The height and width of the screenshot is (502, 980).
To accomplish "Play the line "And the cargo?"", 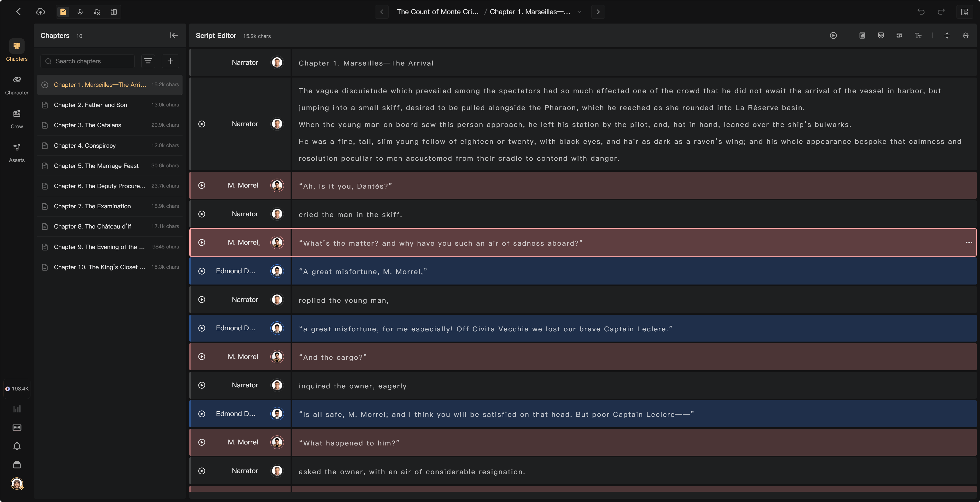I will [202, 356].
